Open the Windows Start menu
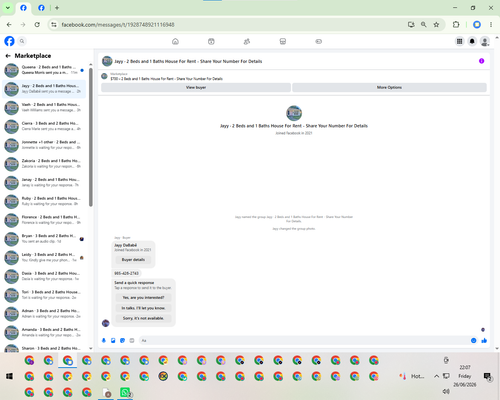This screenshot has width=500, height=400. point(9,376)
